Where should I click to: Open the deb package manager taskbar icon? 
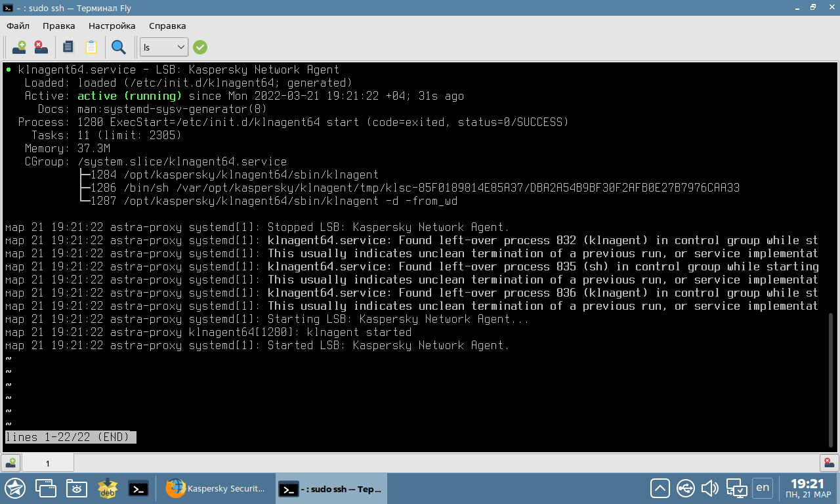coord(107,488)
